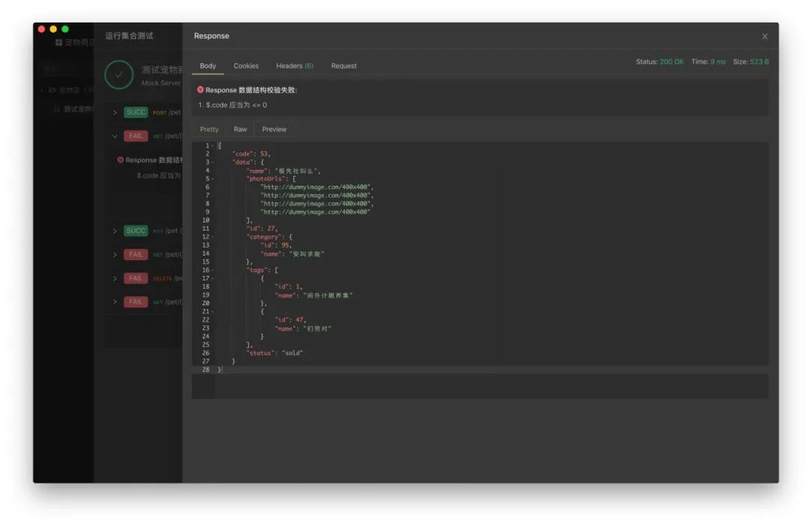Viewport: 812px width, 527px height.
Task: Fold the JSON root object at line 1
Action: (213, 146)
